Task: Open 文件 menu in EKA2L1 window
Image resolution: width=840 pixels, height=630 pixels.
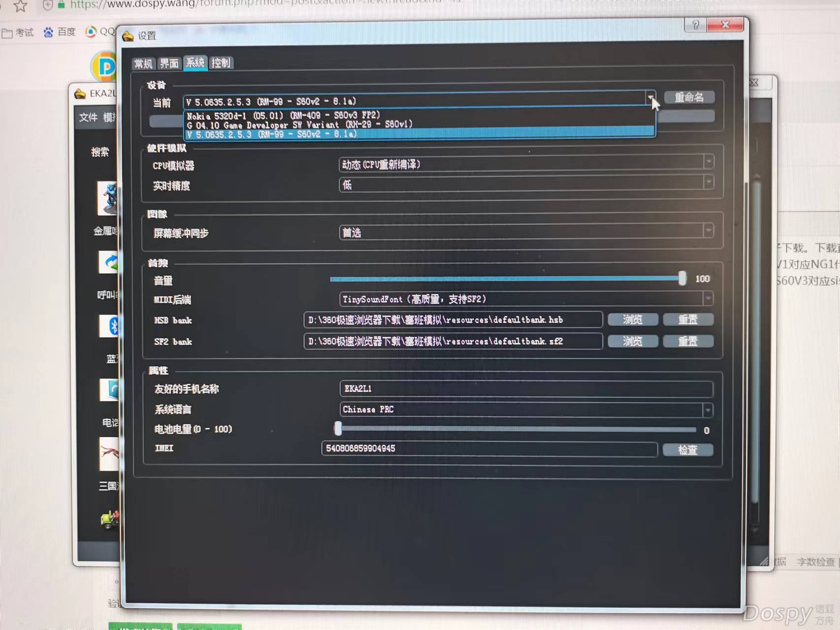Action: click(88, 117)
